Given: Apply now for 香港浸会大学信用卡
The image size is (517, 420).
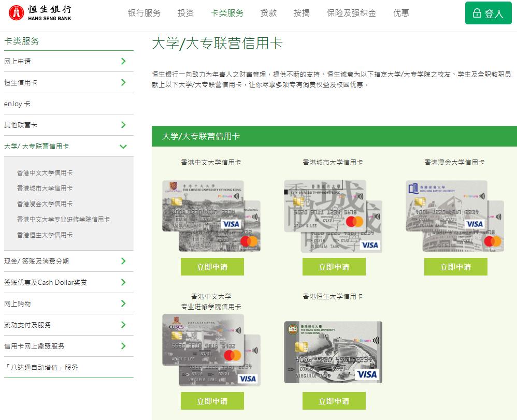Looking at the screenshot, I should [x=455, y=267].
